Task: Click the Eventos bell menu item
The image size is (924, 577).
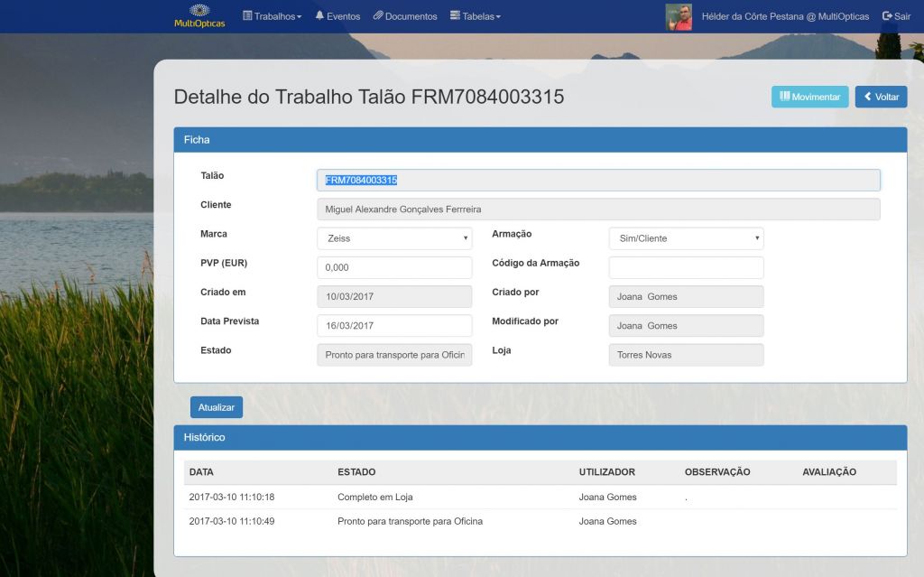Action: [x=337, y=16]
